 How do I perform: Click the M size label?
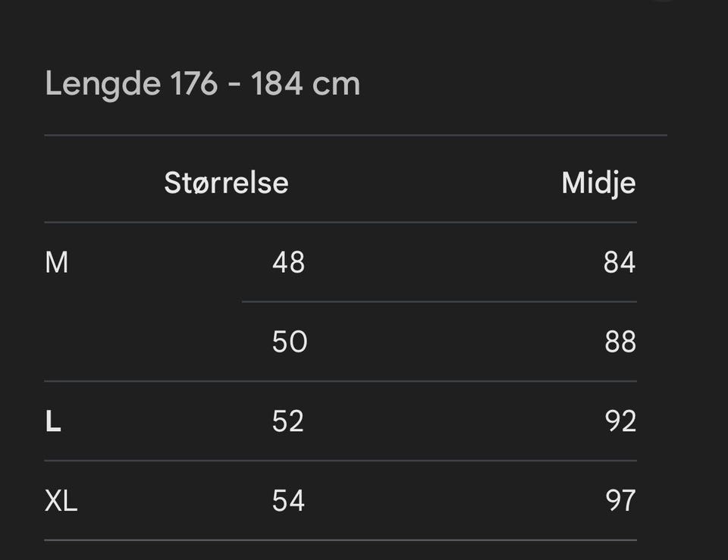click(x=57, y=262)
